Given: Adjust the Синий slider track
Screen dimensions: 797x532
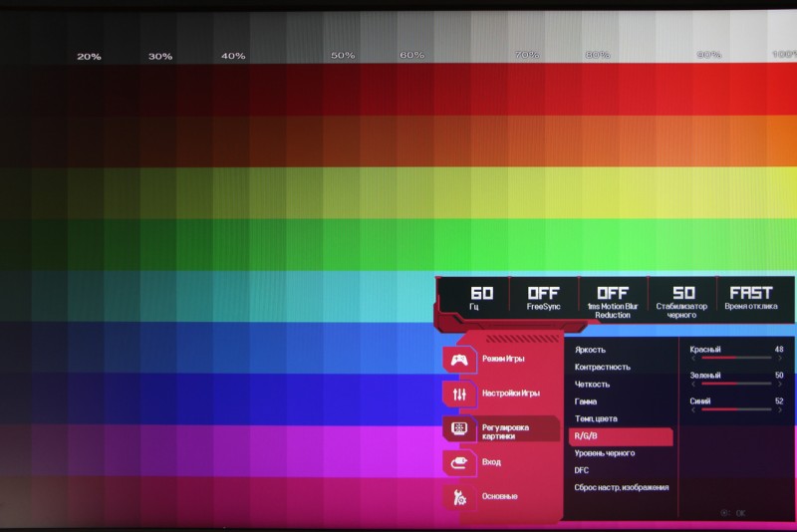Looking at the screenshot, I should (736, 409).
